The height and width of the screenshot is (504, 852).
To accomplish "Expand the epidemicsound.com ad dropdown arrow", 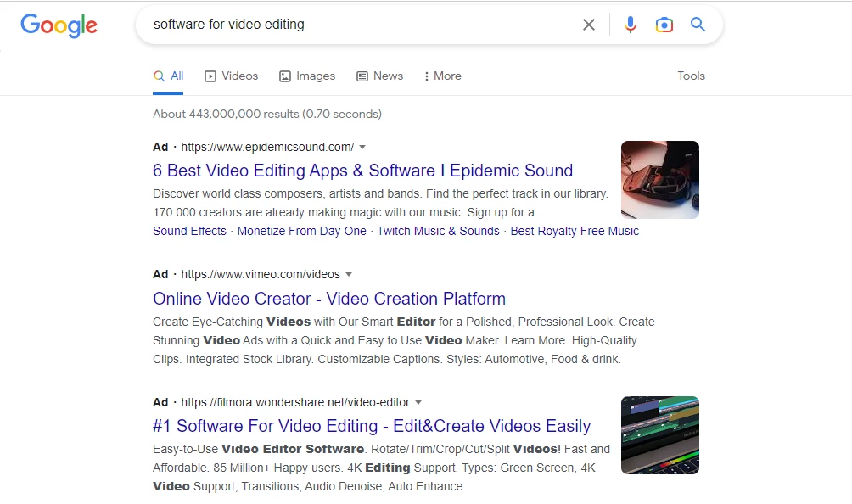I will [362, 147].
